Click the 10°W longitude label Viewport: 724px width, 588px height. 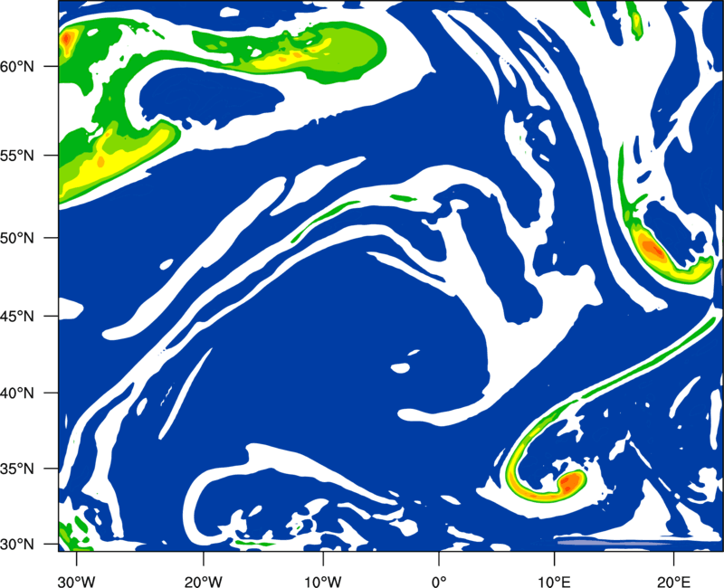tap(323, 582)
